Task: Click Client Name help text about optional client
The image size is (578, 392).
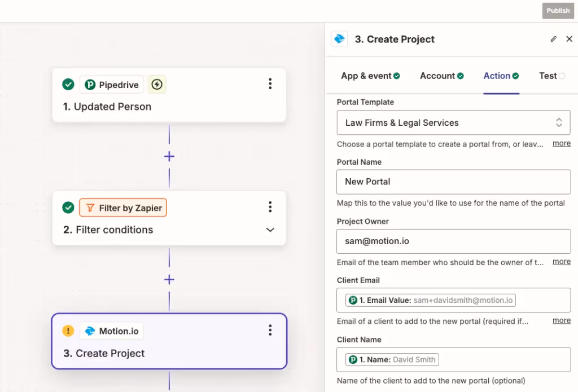Action: tap(431, 381)
